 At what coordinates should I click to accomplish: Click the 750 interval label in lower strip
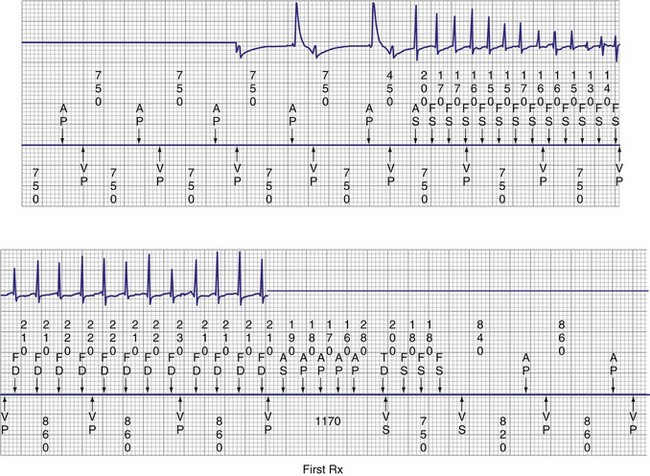click(424, 436)
